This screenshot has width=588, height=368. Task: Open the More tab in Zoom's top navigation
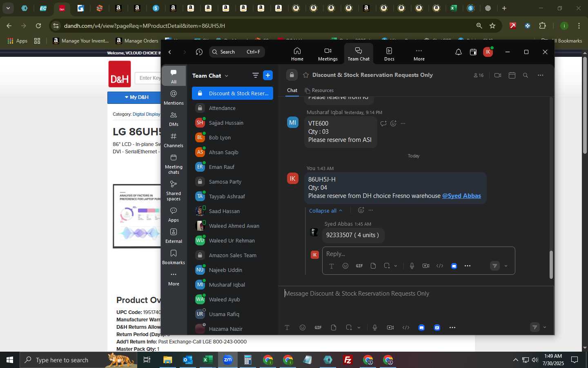pos(419,54)
